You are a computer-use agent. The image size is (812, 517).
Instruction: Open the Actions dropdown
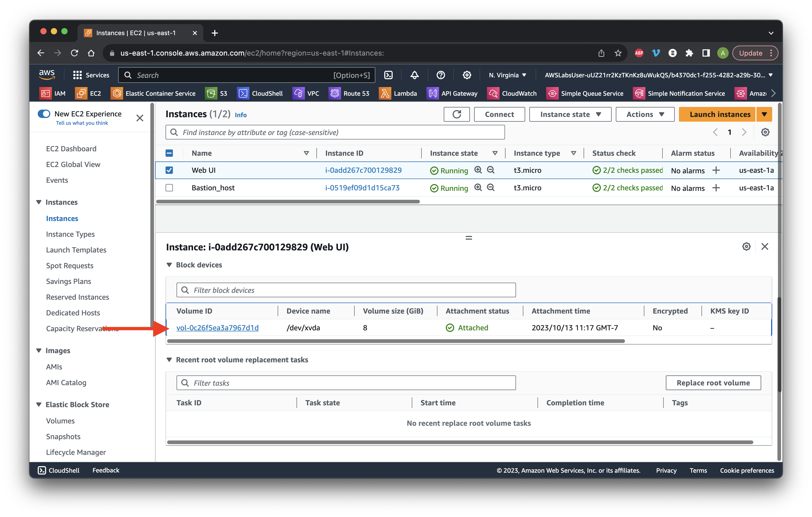click(645, 114)
